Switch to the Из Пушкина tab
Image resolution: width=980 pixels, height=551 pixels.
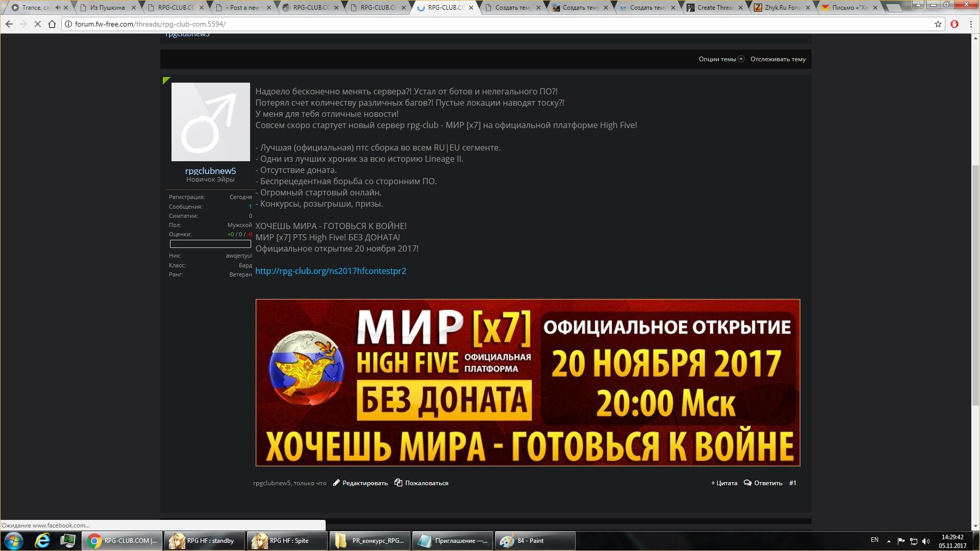[x=107, y=8]
